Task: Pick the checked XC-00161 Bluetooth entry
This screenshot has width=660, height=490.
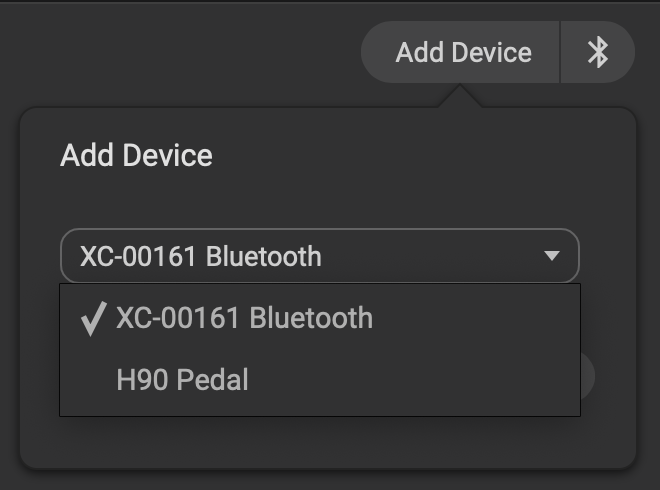Action: pos(244,318)
